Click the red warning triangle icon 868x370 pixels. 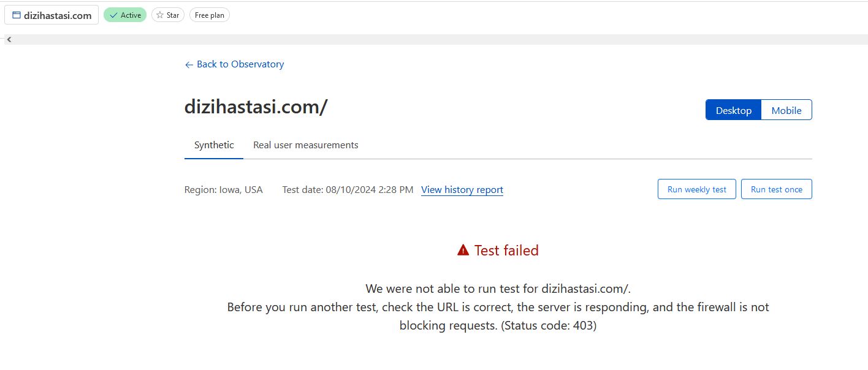(463, 250)
